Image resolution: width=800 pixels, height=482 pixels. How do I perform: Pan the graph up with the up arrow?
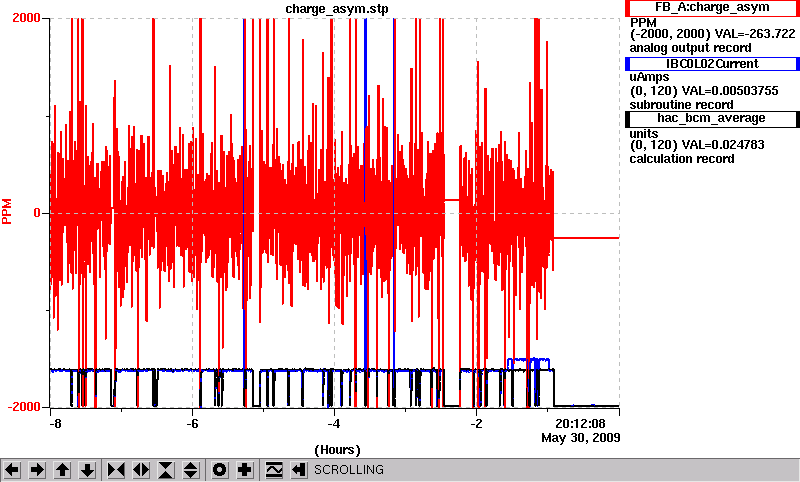62,470
